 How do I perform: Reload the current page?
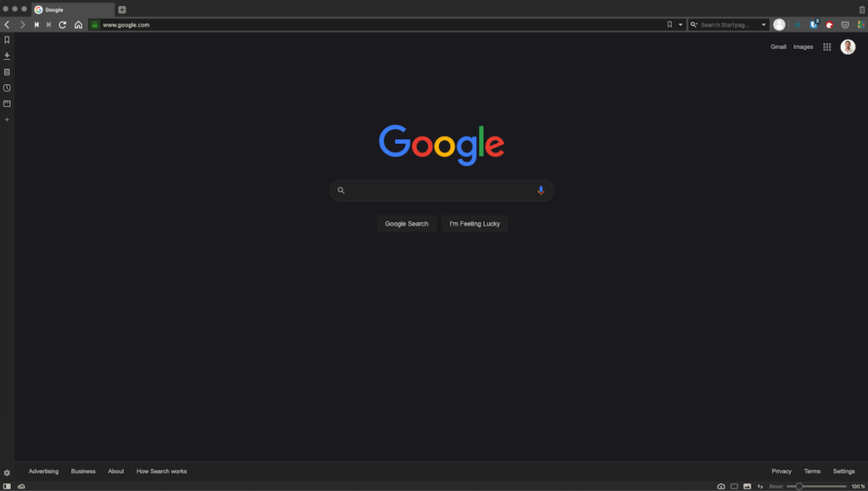point(63,25)
